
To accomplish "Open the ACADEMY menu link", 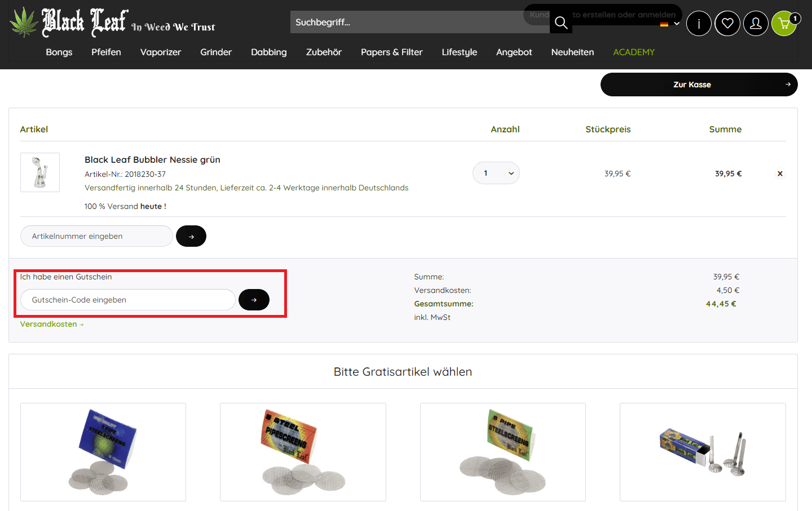I will tap(634, 52).
